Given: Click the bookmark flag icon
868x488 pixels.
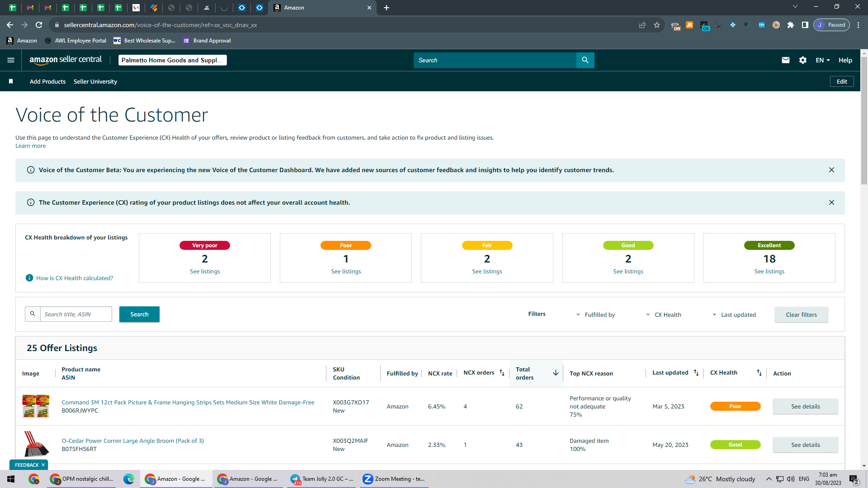Looking at the screenshot, I should [11, 81].
